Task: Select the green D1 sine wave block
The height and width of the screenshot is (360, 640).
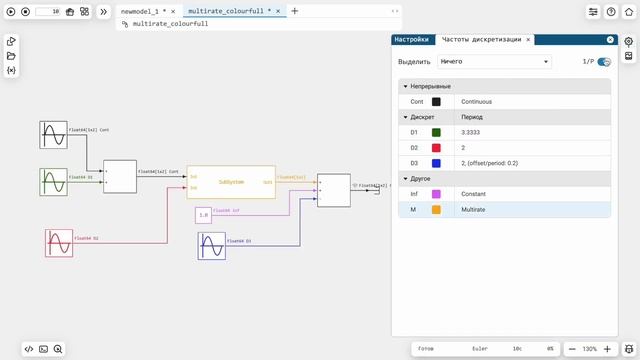Action: [x=53, y=182]
